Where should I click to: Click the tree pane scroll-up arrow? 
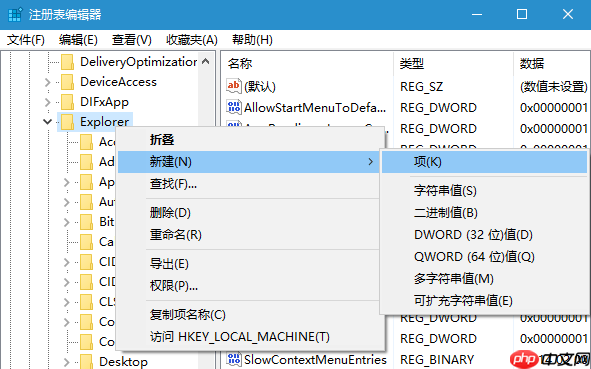pos(206,61)
